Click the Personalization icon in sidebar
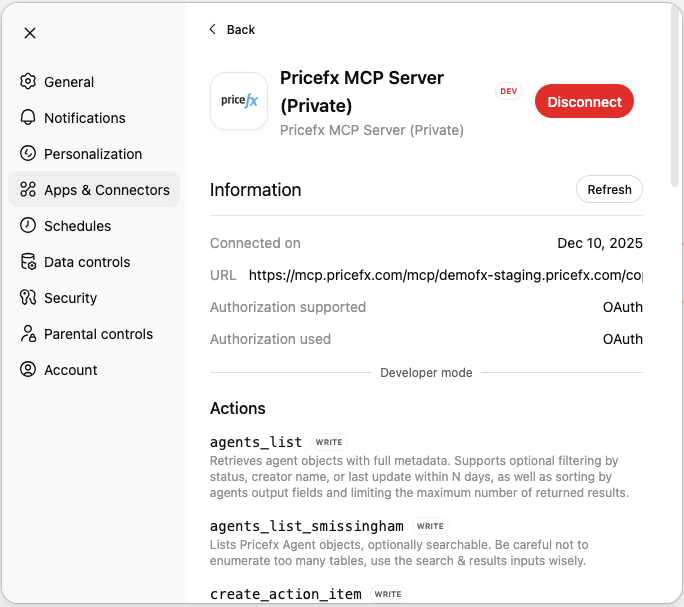This screenshot has width=684, height=607. pyautogui.click(x=28, y=154)
